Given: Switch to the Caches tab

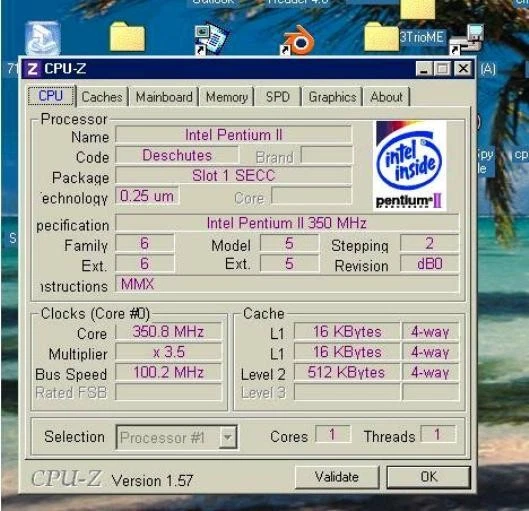Looking at the screenshot, I should point(102,97).
